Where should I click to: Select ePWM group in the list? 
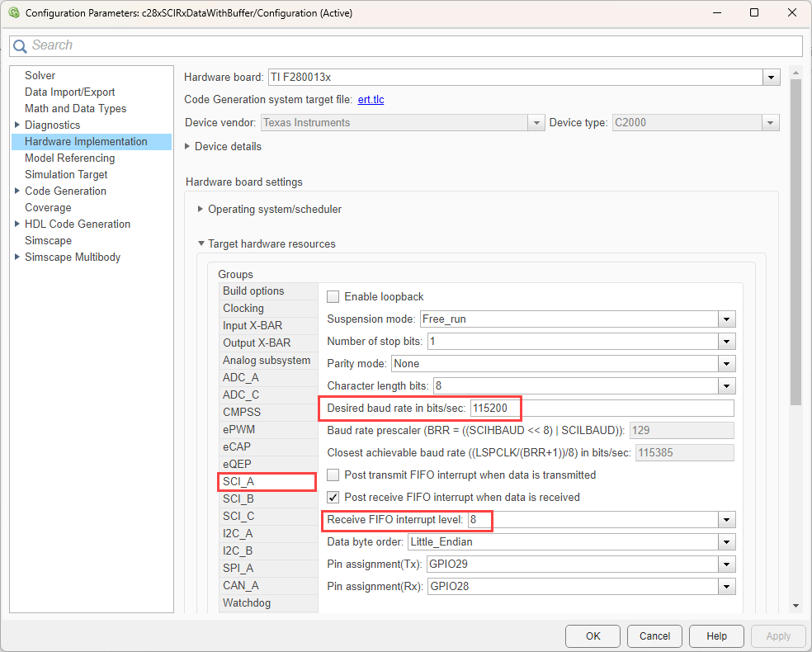click(x=237, y=429)
